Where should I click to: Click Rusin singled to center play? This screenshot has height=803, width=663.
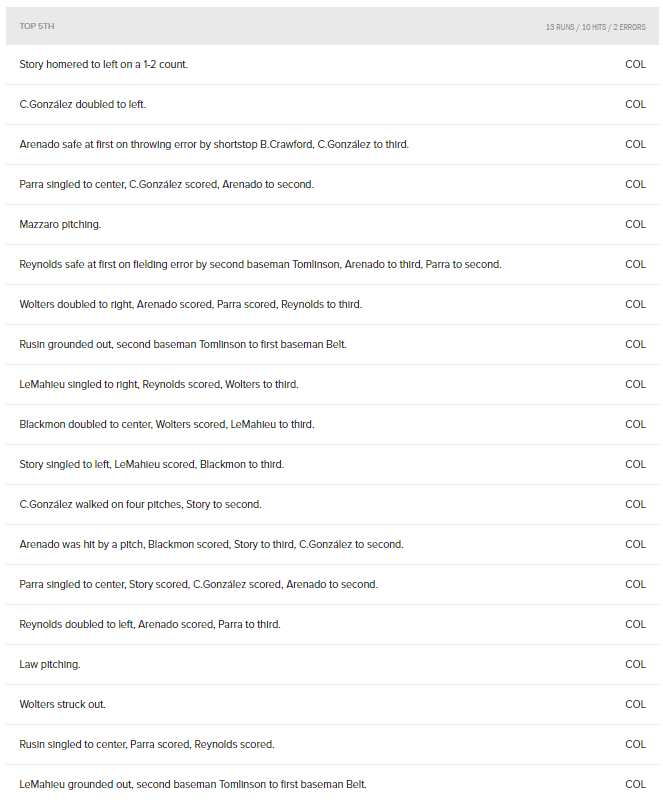tap(146, 744)
